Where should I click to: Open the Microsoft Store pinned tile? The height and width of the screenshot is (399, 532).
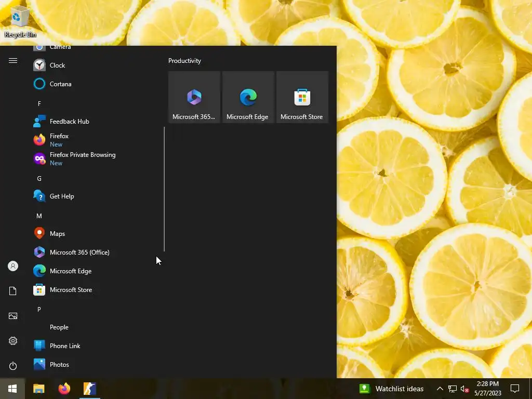click(302, 97)
